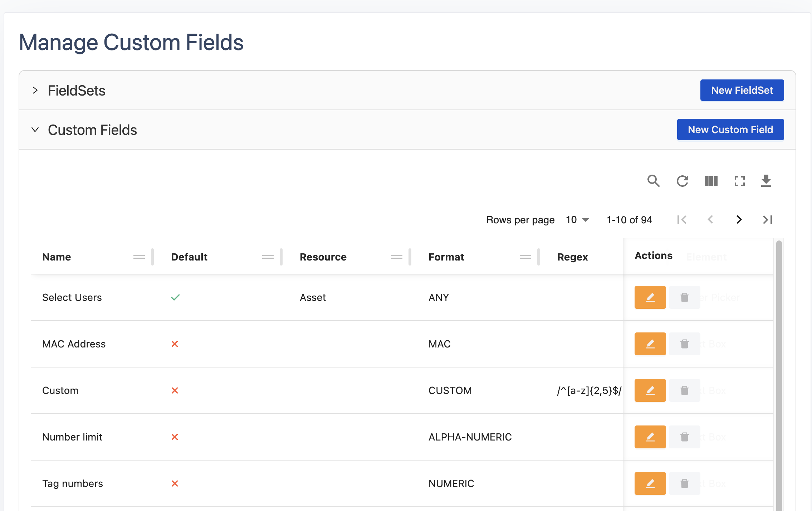Delete the MAC Address custom field
The width and height of the screenshot is (812, 511).
[684, 344]
